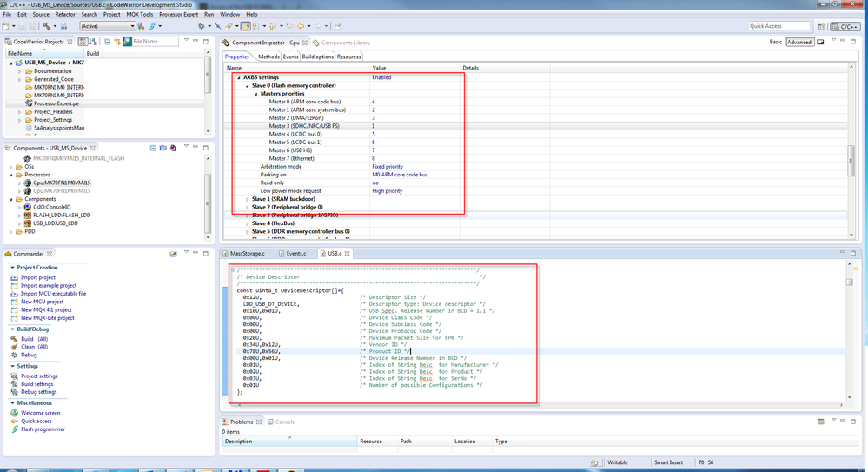Click the file search magnifier icon

tap(128, 42)
